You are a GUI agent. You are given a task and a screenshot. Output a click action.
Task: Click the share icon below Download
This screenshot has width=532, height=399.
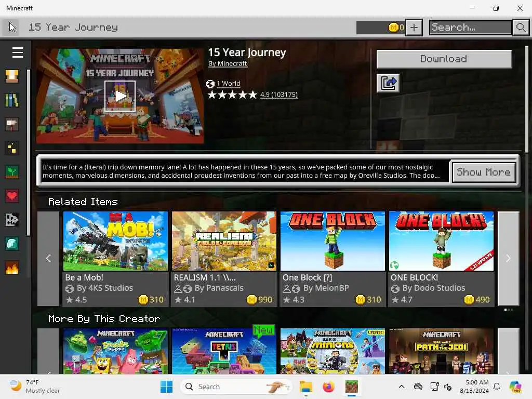388,83
